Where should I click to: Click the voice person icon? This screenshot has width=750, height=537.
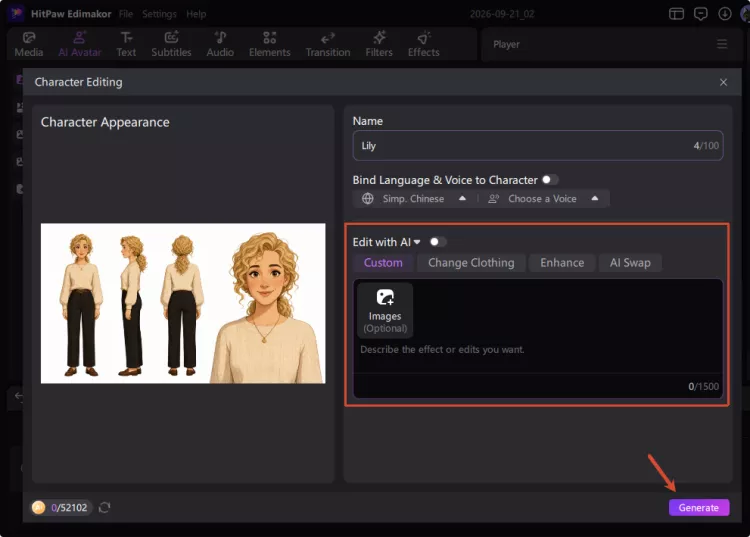point(494,198)
